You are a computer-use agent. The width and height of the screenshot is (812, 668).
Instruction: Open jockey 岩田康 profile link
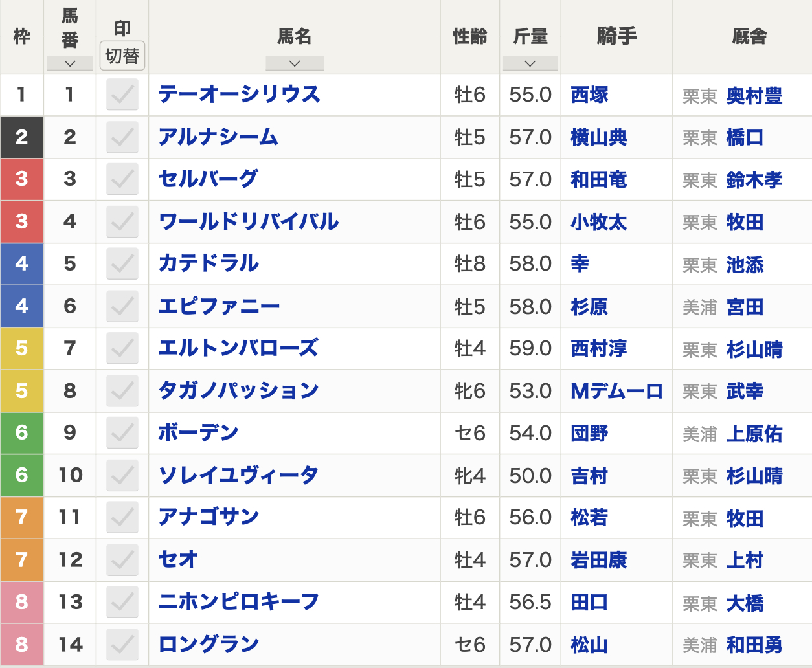pos(599,560)
